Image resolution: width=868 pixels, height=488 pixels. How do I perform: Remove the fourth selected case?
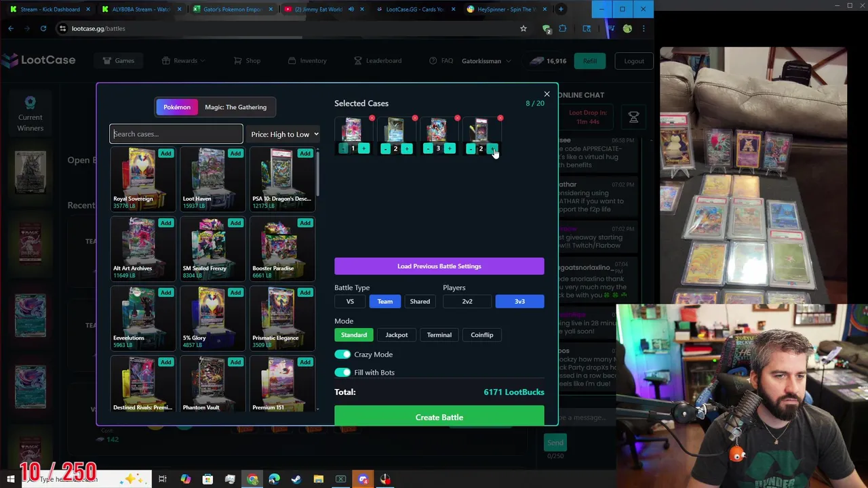click(x=500, y=119)
